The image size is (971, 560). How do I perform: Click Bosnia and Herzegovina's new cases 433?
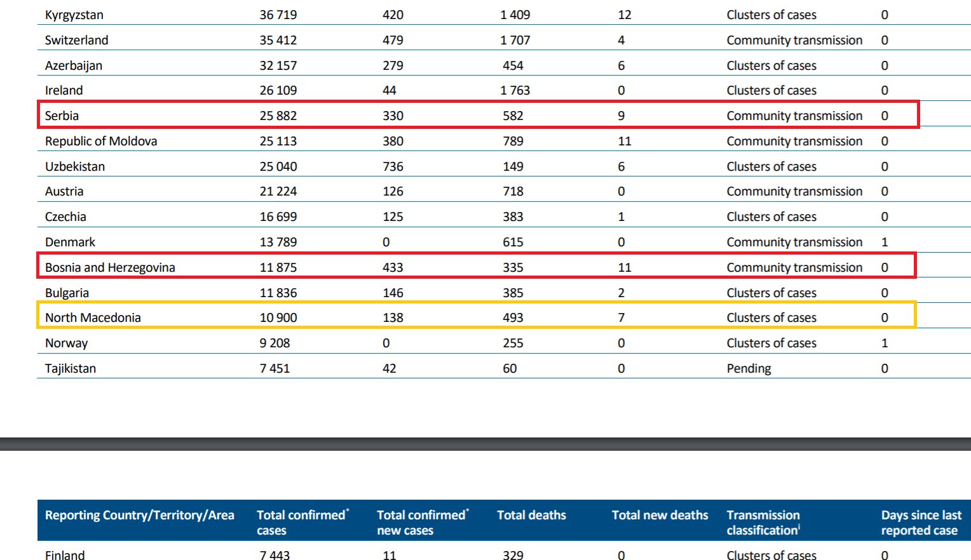[x=393, y=267]
